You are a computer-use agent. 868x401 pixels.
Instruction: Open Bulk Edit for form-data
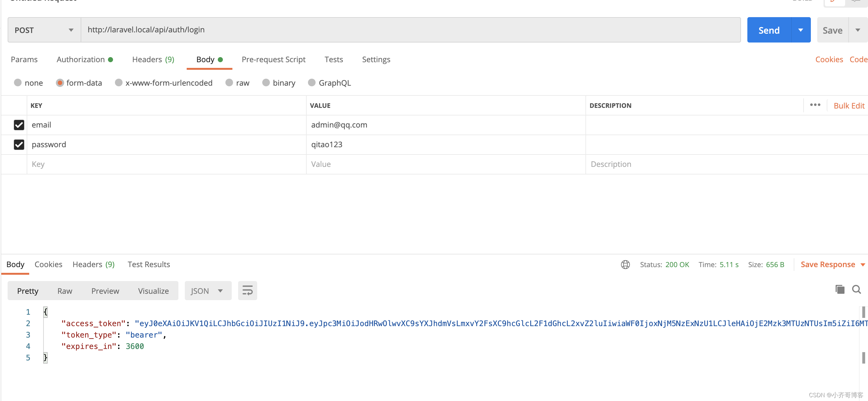point(849,105)
